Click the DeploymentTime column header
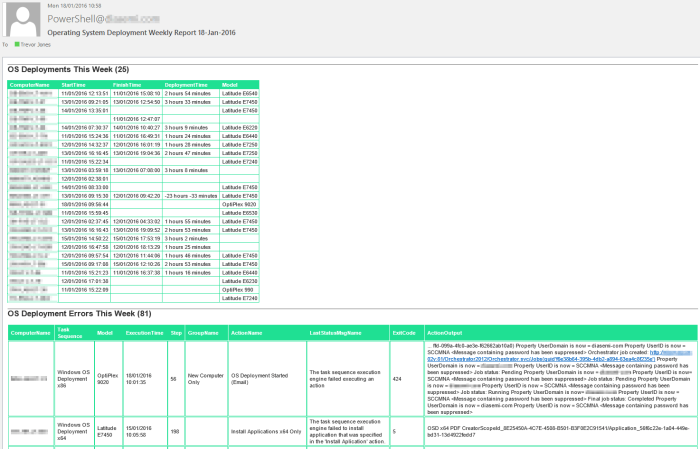 pyautogui.click(x=186, y=85)
